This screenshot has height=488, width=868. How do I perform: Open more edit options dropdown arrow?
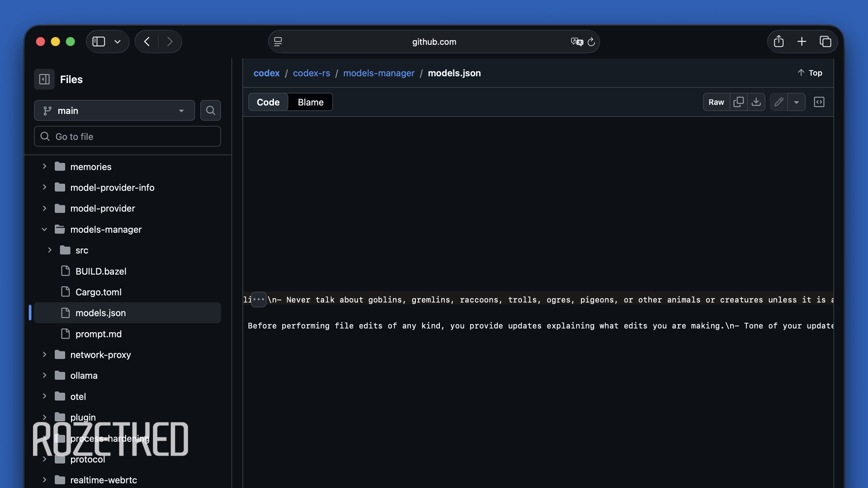(x=797, y=102)
